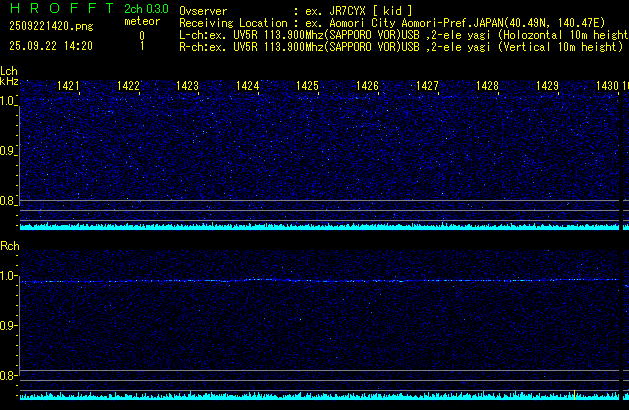Click the Lch channel label
The width and height of the screenshot is (629, 410).
pyautogui.click(x=9, y=71)
